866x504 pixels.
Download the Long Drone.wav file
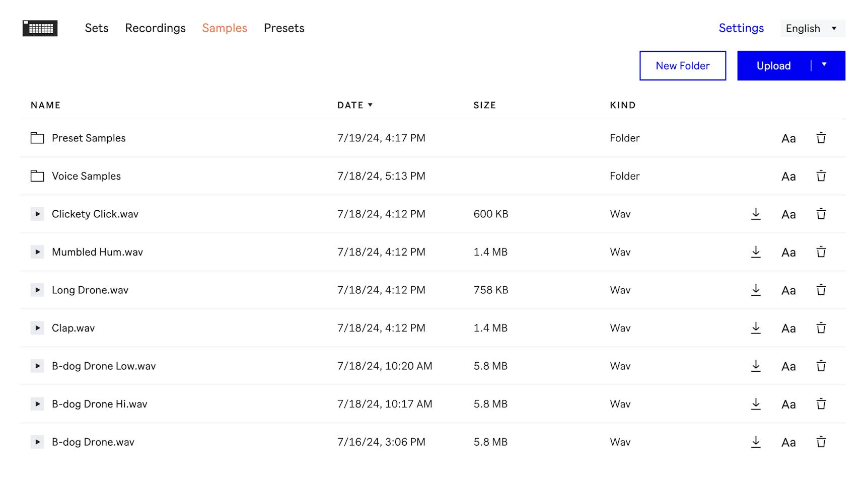pos(756,290)
